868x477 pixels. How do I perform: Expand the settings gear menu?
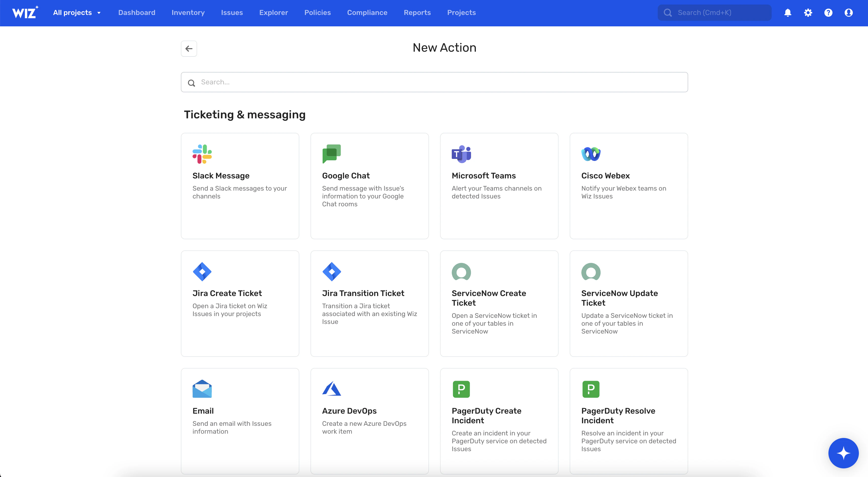(x=808, y=13)
